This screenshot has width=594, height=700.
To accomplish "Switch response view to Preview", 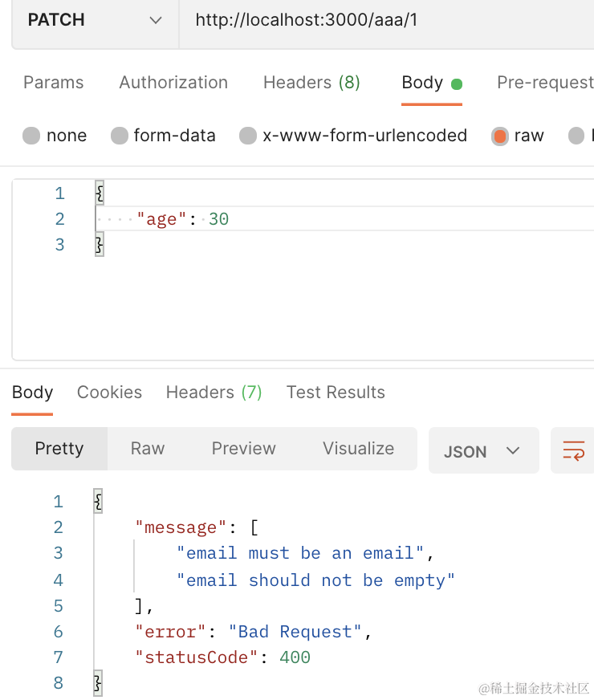I will [243, 449].
